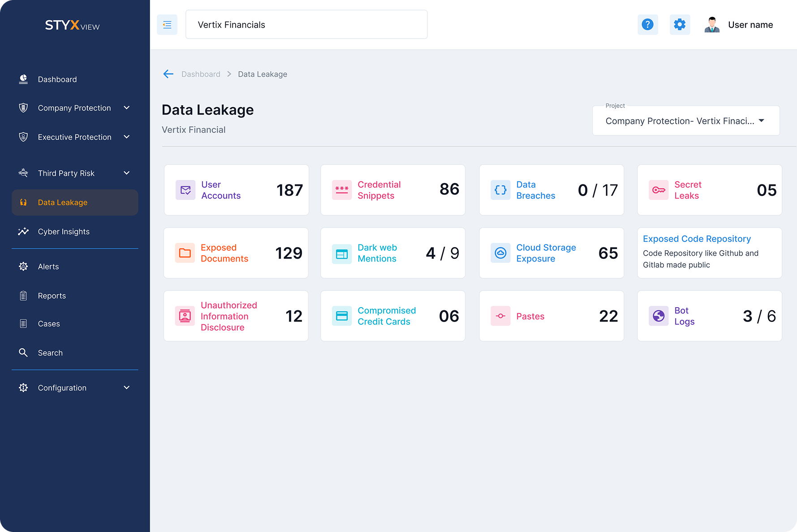Click the Cloud Storage Exposure cloud icon
The width and height of the screenshot is (797, 532).
click(500, 253)
